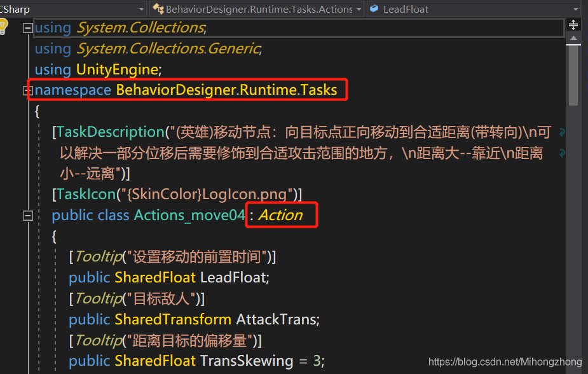Collapse the using directives block
588x374 pixels.
click(28, 28)
